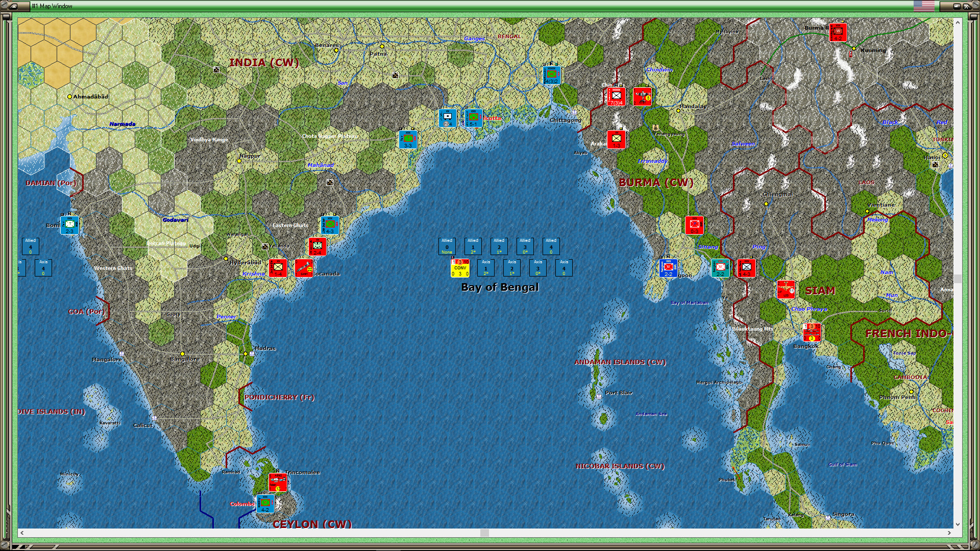Click the "Port Blair" label

click(619, 393)
